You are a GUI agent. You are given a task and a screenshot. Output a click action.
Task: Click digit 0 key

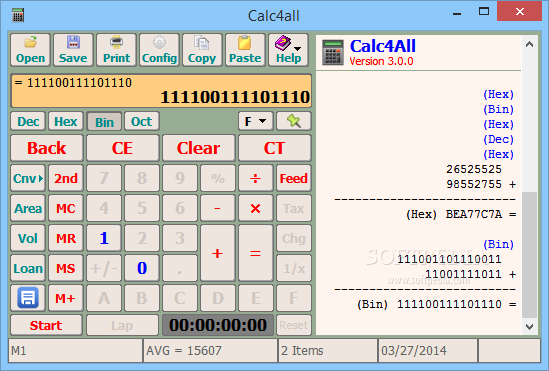[x=142, y=268]
